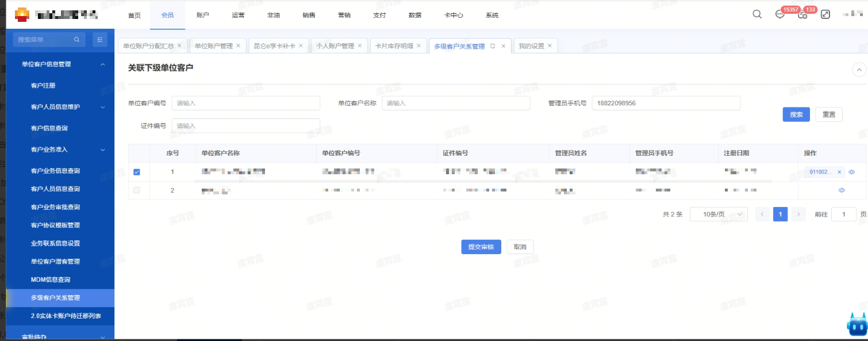Open the global search magnifier icon
This screenshot has height=341, width=868.
(x=757, y=14)
